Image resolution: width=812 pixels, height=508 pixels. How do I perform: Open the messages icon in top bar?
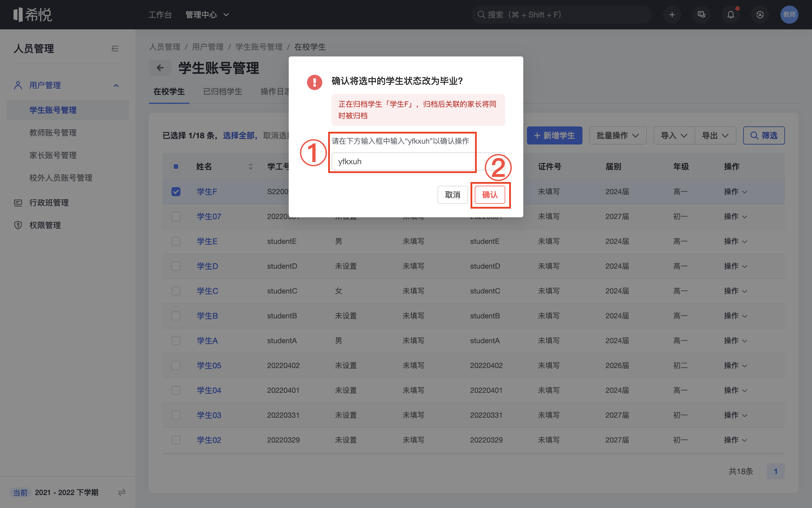click(701, 15)
